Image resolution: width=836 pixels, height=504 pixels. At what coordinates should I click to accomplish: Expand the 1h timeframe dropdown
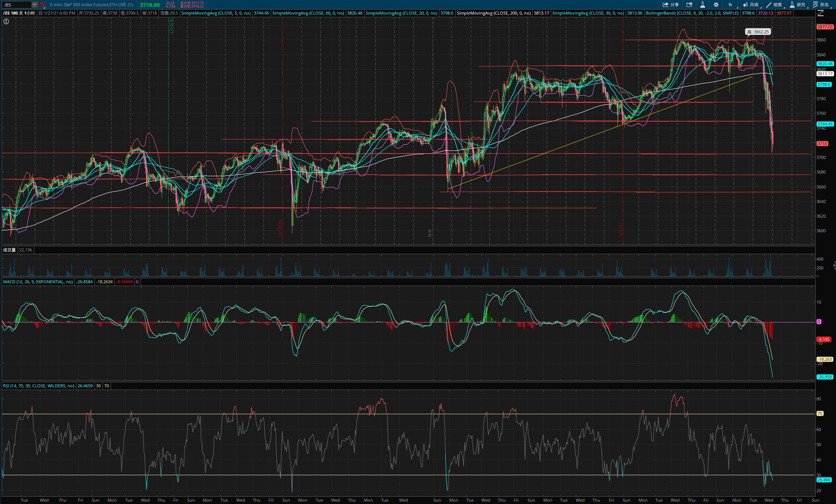coord(730,5)
